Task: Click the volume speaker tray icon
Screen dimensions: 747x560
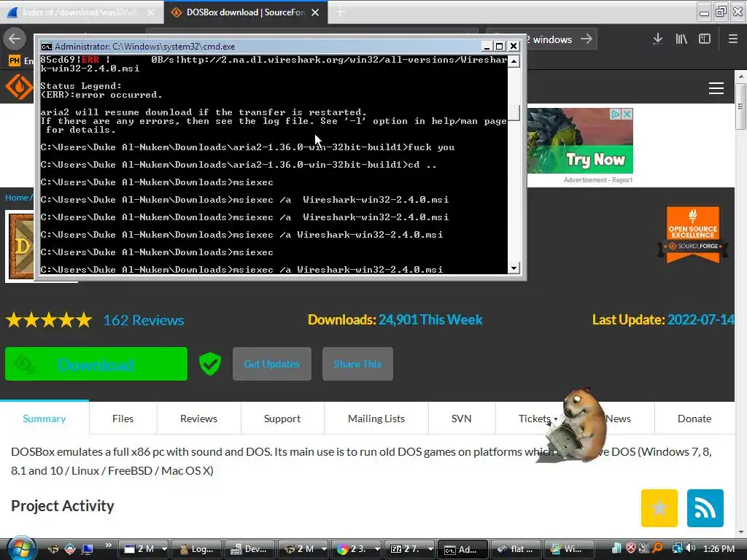Action: tap(691, 548)
